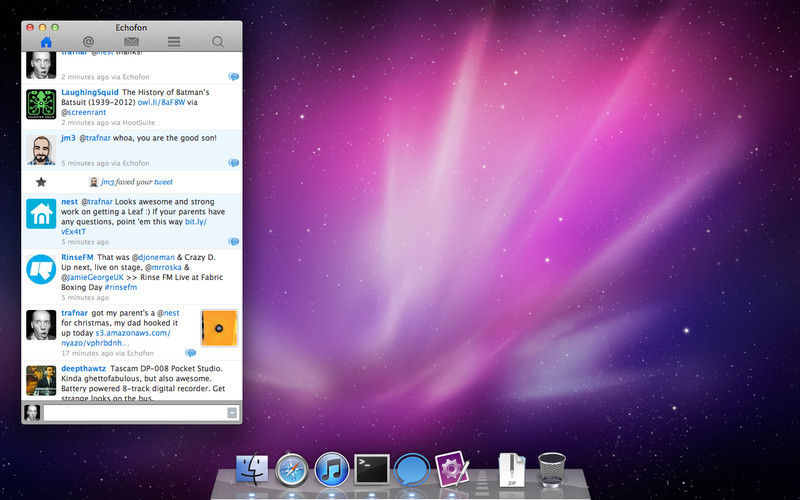800x500 pixels.
Task: Click LaughingSquid's squid avatar
Action: 41,104
